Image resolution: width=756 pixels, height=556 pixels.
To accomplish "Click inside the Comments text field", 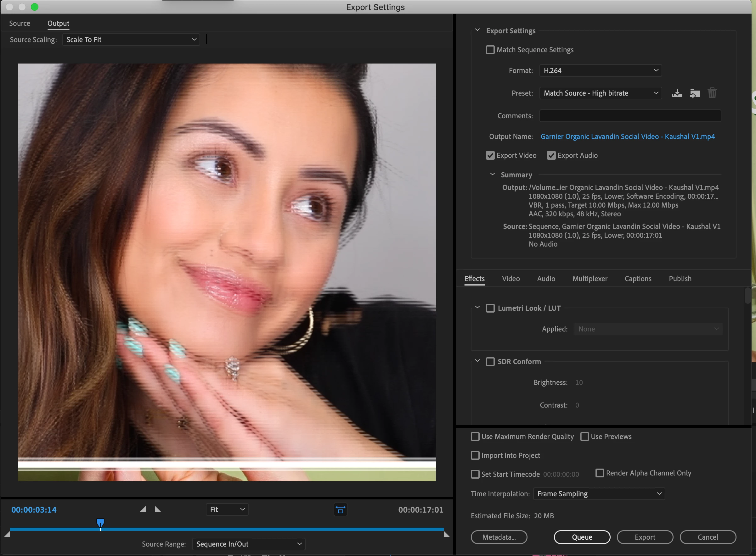I will 630,116.
